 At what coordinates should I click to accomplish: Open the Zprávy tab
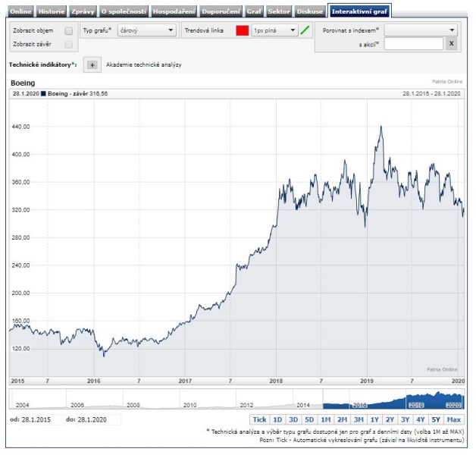point(83,12)
